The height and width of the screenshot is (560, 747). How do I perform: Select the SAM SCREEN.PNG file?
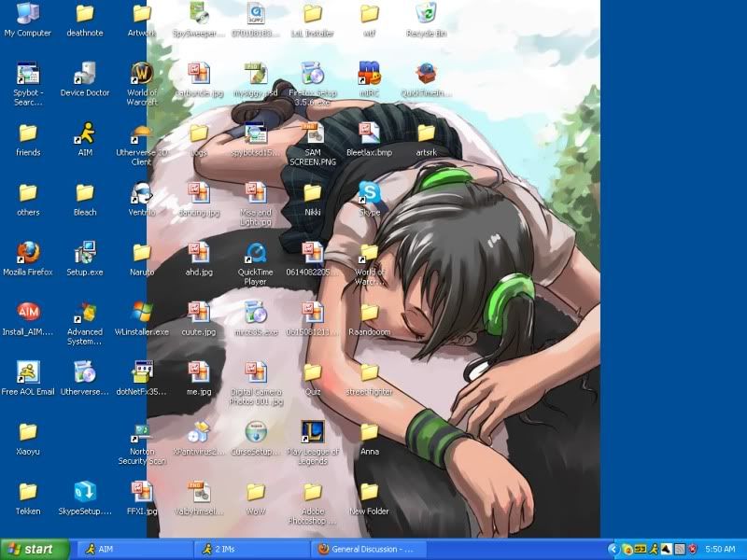(x=313, y=144)
